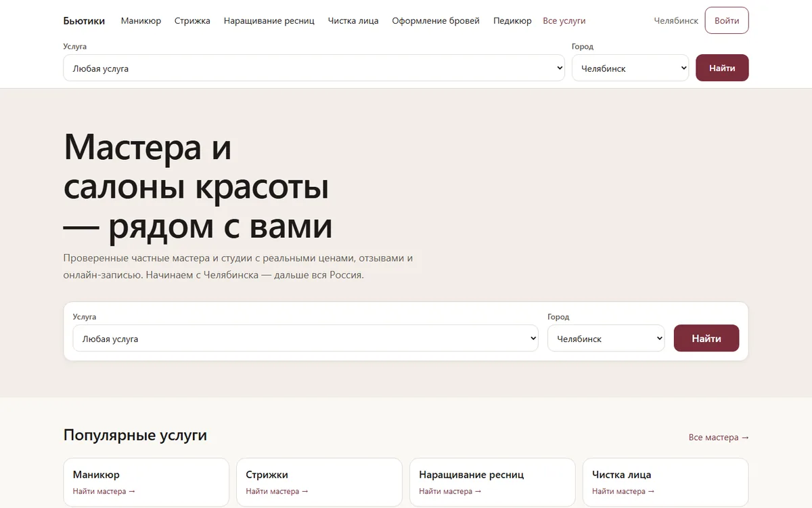Click the hero section Найти button
Viewport: 812px width, 508px height.
[x=706, y=338]
